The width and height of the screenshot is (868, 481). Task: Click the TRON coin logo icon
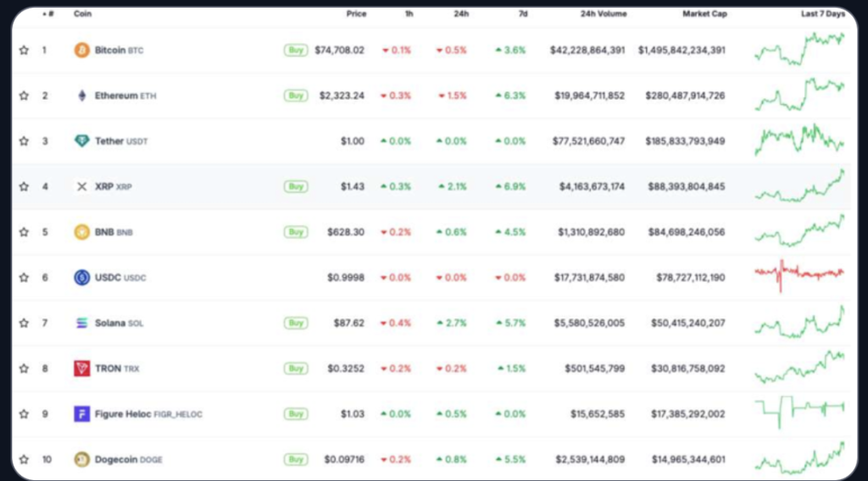point(82,368)
